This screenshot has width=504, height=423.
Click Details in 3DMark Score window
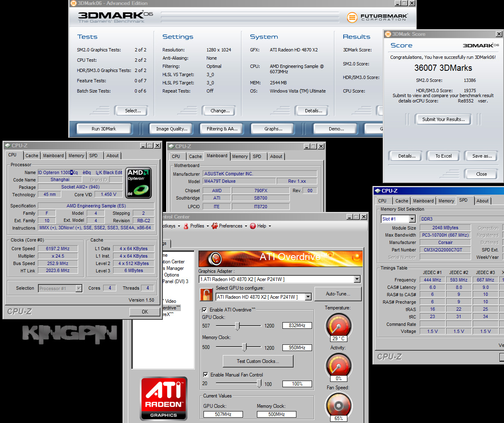point(407,156)
